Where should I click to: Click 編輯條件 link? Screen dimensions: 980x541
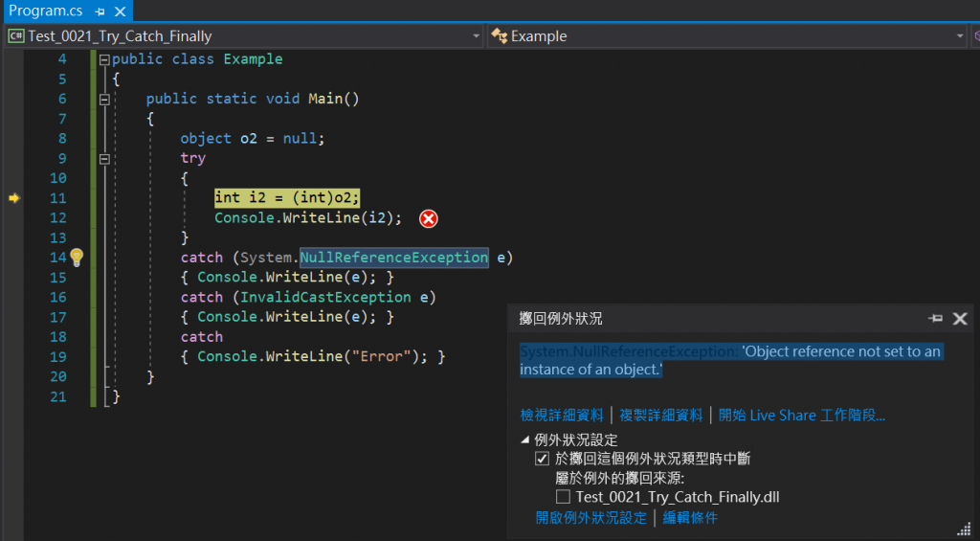point(690,518)
